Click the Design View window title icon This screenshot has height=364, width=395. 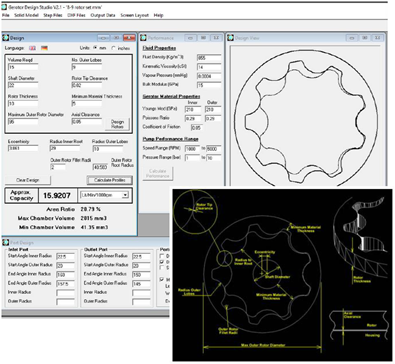(231, 38)
